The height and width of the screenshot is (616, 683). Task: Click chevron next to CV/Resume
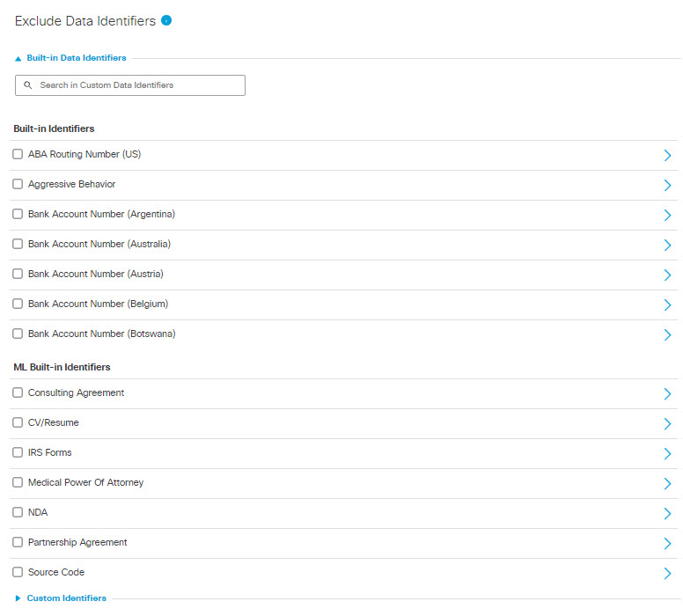tap(667, 424)
